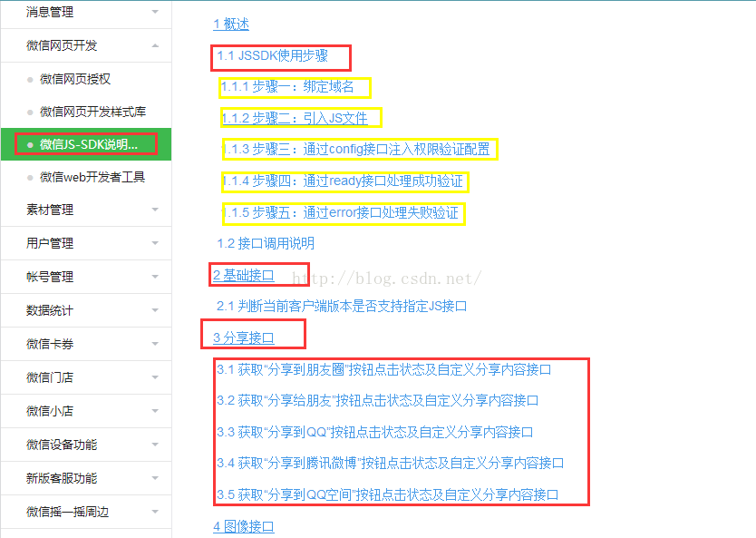Expand the 素材管理 dropdown arrow
The width and height of the screenshot is (756, 538).
pos(155,210)
